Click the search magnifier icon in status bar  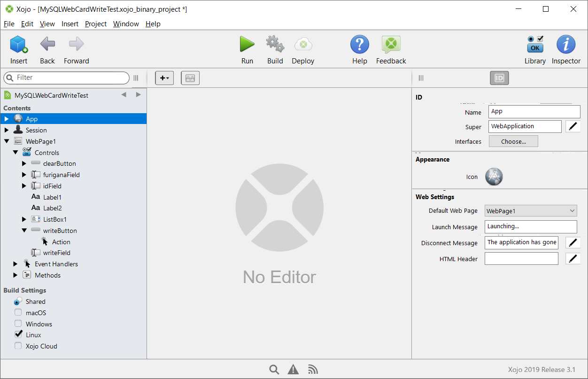pos(274,370)
